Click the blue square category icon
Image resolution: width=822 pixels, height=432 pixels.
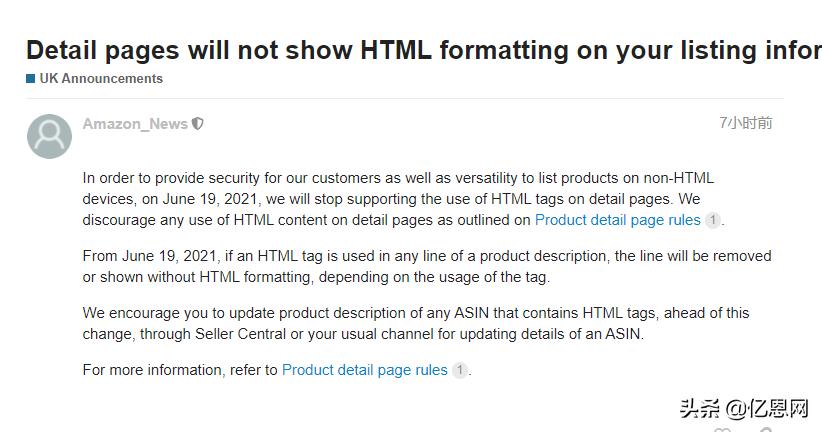coord(31,78)
